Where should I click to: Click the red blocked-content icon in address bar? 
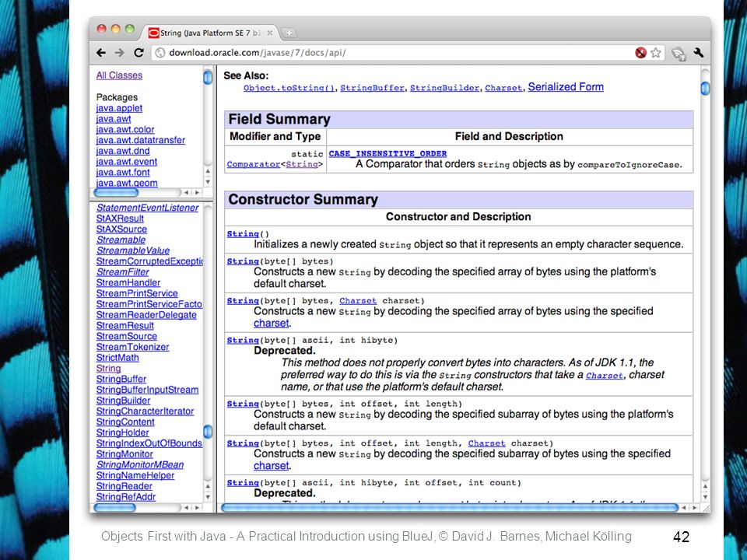(x=640, y=53)
